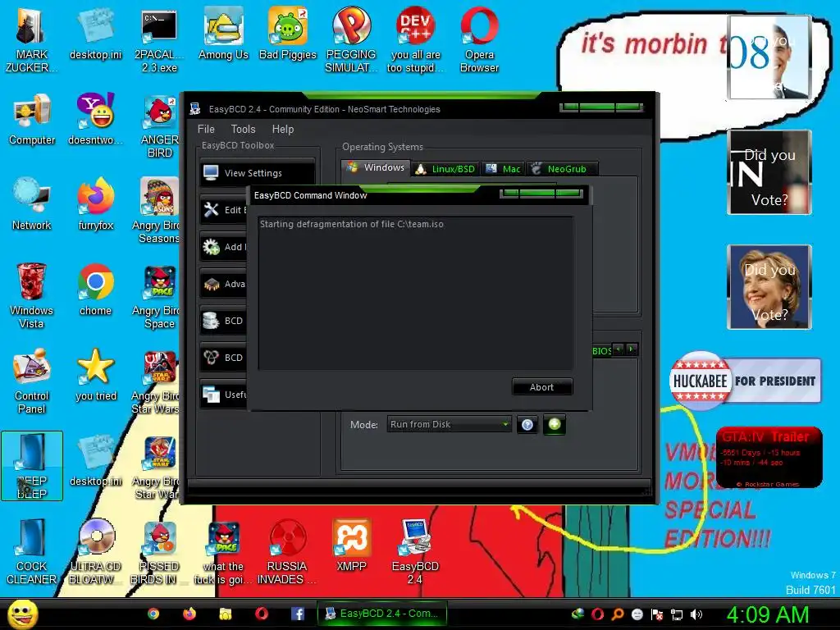Click the green add entry plus icon
Screen dimensions: 840x630
pyautogui.click(x=555, y=424)
